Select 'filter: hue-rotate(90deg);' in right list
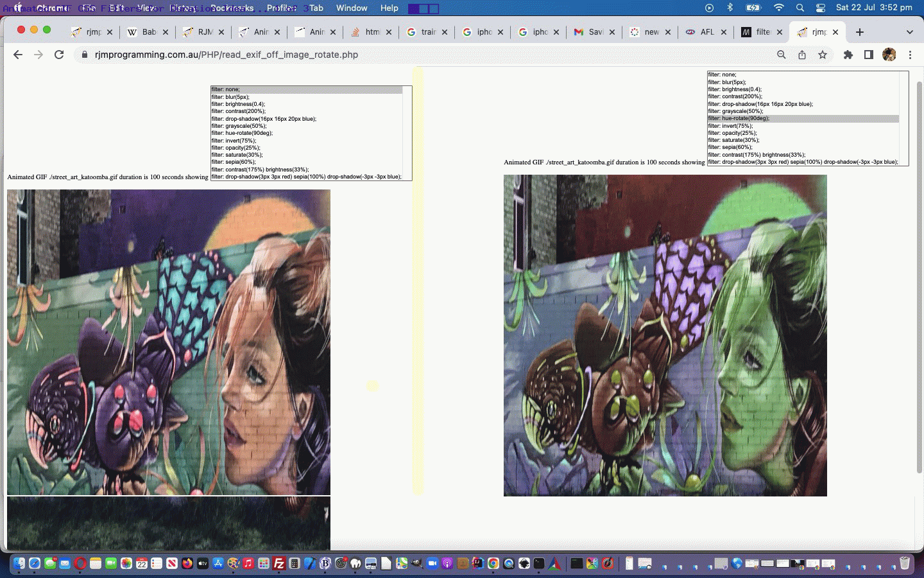 803,118
